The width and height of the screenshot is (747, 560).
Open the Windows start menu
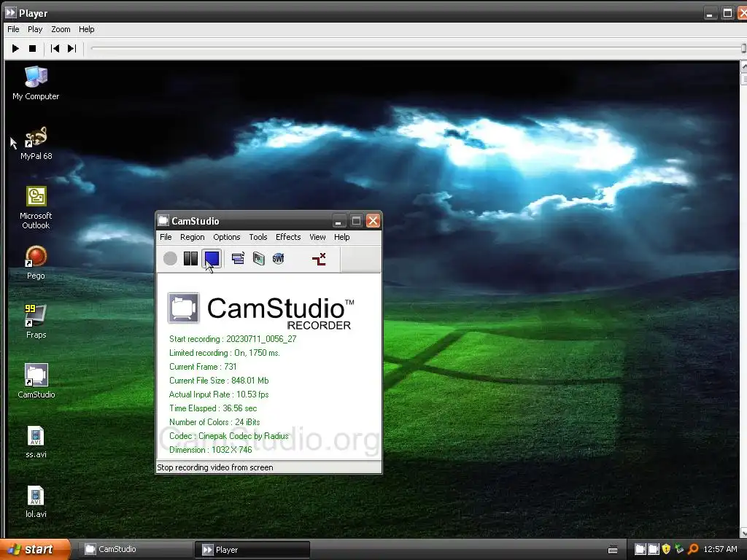click(35, 549)
